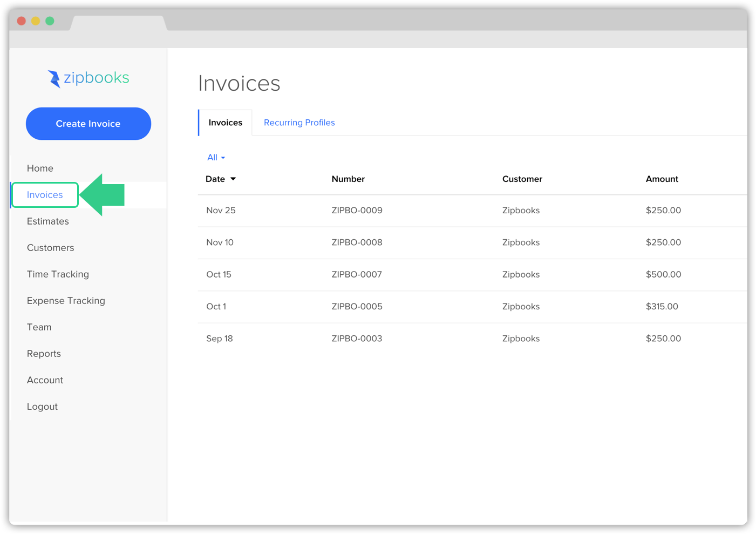This screenshot has height=534, width=756.
Task: Click the red close window button
Action: coord(22,21)
